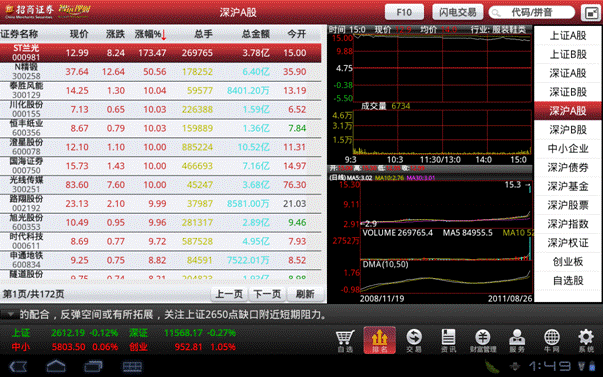Screen dimensions: 603x377
Task: Open the 自选 shopping cart icon
Action: click(345, 340)
